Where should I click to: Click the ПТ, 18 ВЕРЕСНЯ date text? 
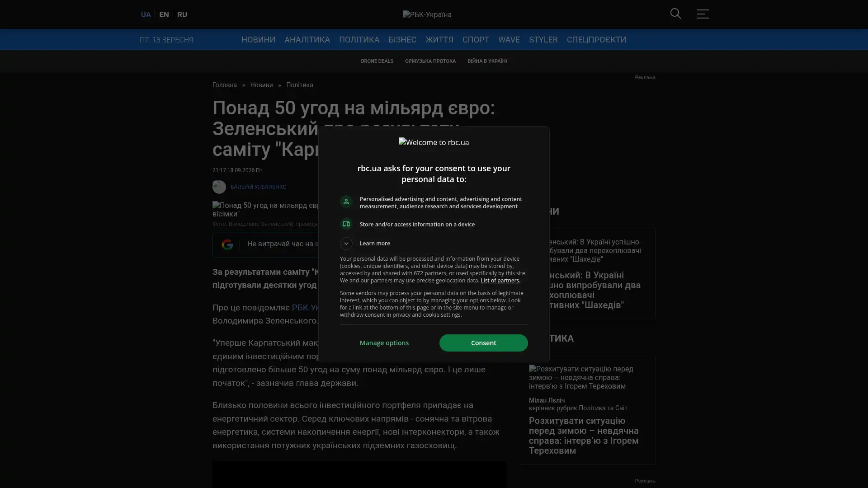coord(166,40)
